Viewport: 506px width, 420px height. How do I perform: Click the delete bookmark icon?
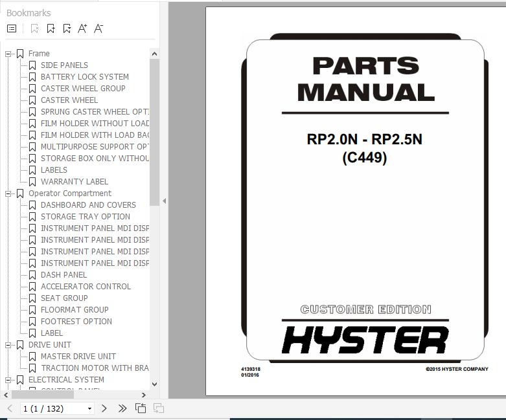pos(34,28)
